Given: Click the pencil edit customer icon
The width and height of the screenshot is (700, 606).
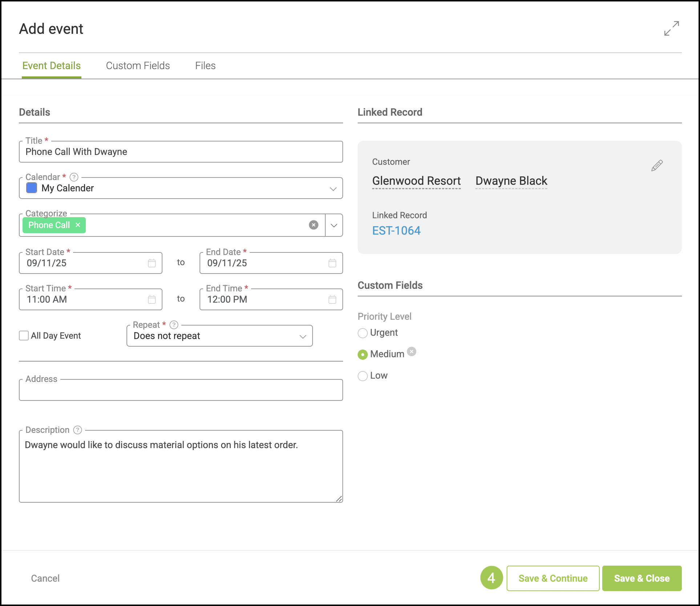Looking at the screenshot, I should [657, 166].
